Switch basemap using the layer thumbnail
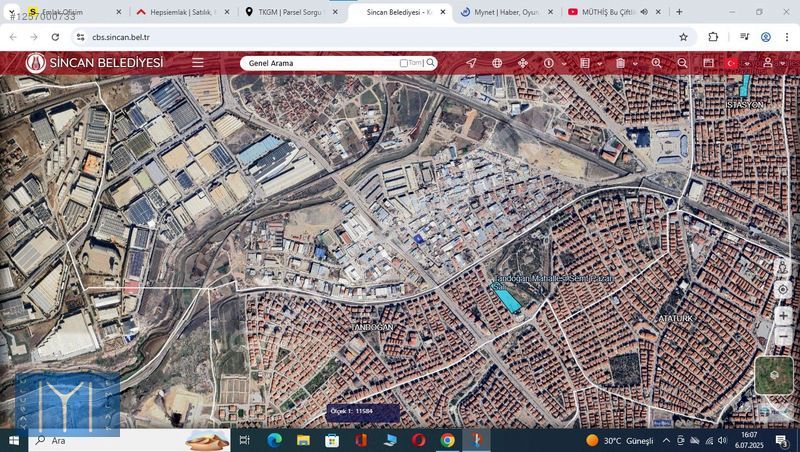Viewport: 800px width, 452px height. coord(773,375)
